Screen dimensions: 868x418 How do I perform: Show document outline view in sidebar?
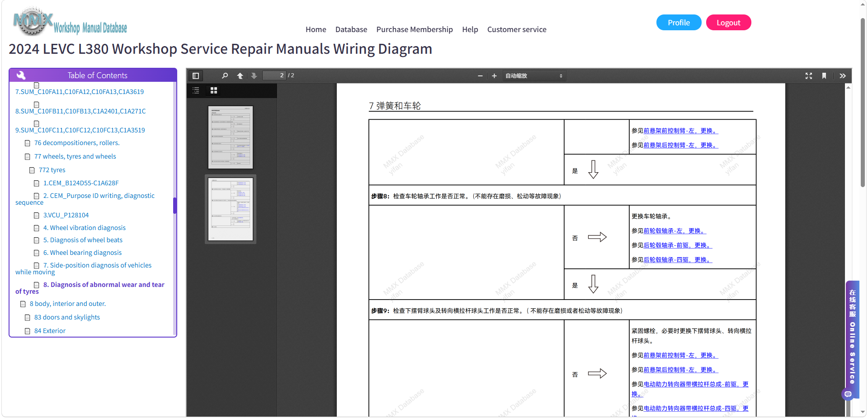[x=196, y=90]
